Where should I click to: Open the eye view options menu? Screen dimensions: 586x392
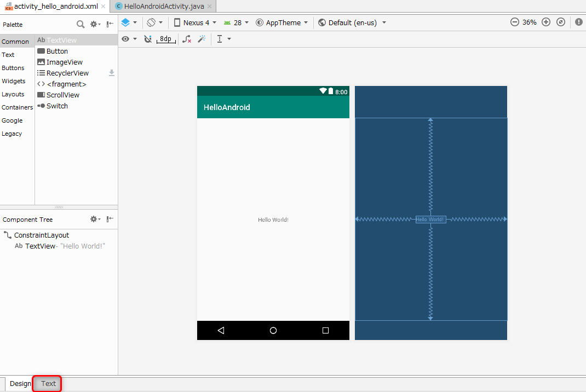[x=129, y=39]
